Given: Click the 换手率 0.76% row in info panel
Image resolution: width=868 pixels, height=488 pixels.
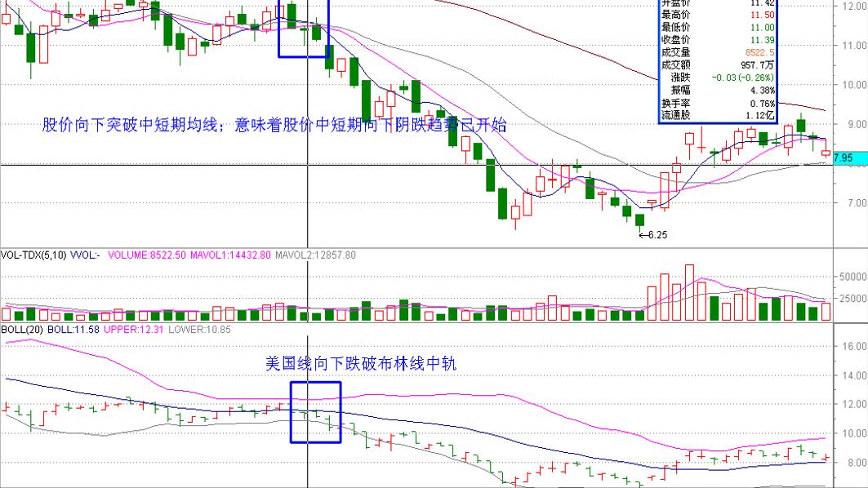Looking at the screenshot, I should point(718,103).
